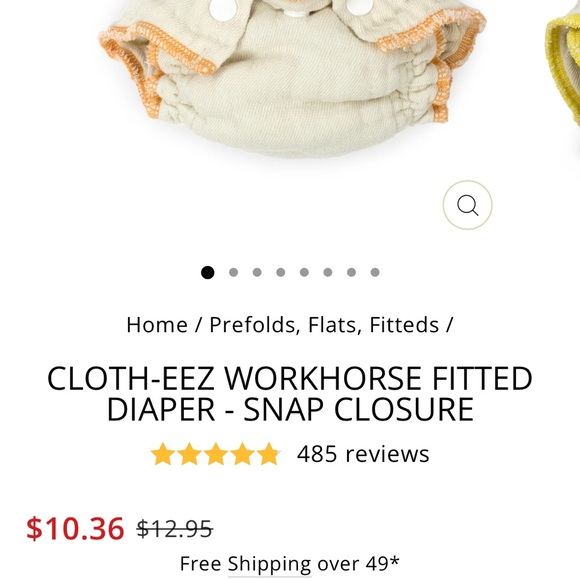This screenshot has height=580, width=580.
Task: Go to the second image dot
Action: point(233,273)
